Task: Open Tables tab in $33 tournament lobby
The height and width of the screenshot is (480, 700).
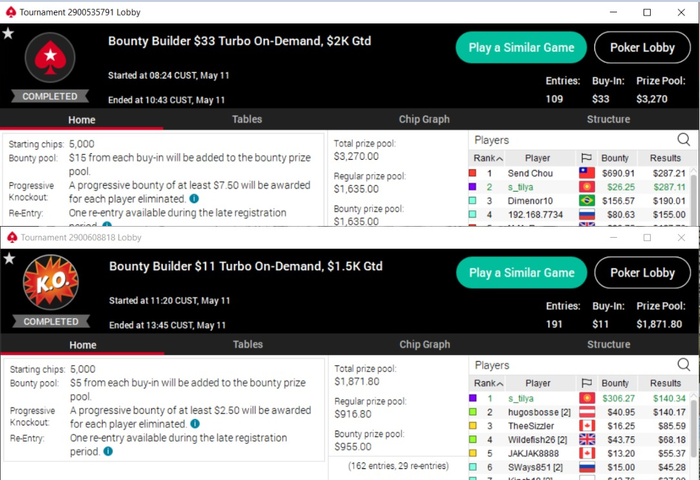Action: (x=247, y=119)
